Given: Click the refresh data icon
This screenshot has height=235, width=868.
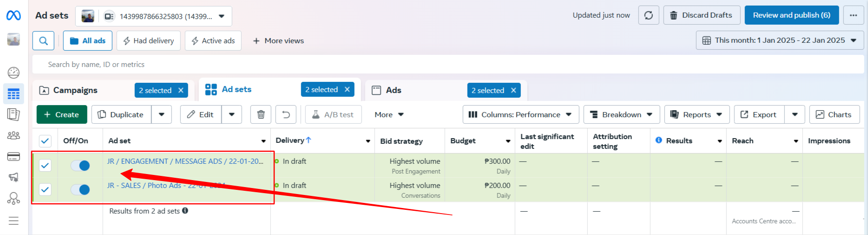Looking at the screenshot, I should [x=648, y=15].
